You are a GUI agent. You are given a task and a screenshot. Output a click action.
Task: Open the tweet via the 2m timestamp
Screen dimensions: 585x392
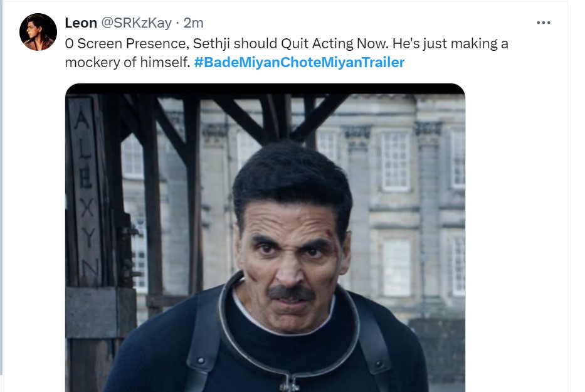(x=193, y=23)
